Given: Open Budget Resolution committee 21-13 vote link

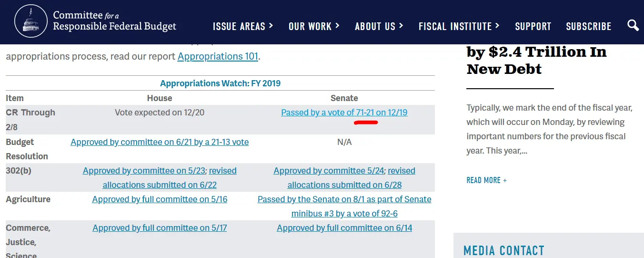Looking at the screenshot, I should click(x=160, y=142).
